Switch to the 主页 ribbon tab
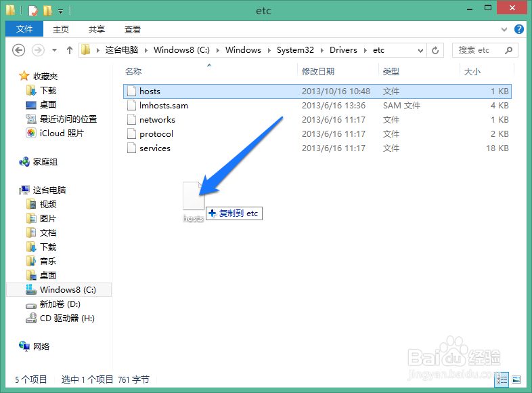 61,30
